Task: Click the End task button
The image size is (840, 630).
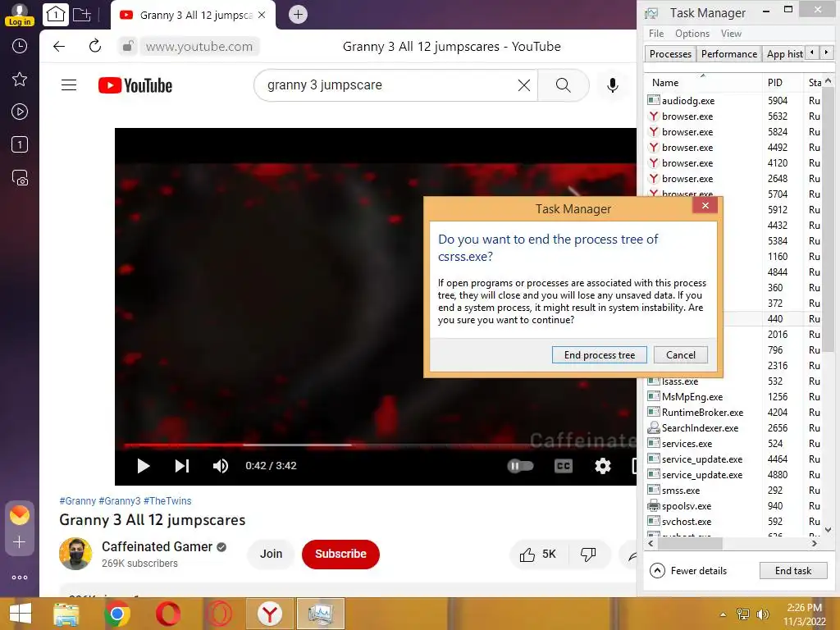Action: pos(793,571)
